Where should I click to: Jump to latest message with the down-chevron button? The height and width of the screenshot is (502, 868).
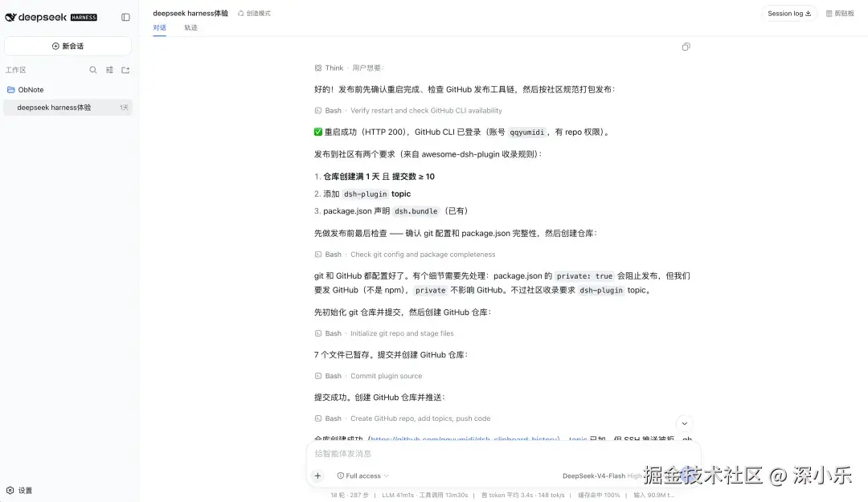pyautogui.click(x=684, y=423)
